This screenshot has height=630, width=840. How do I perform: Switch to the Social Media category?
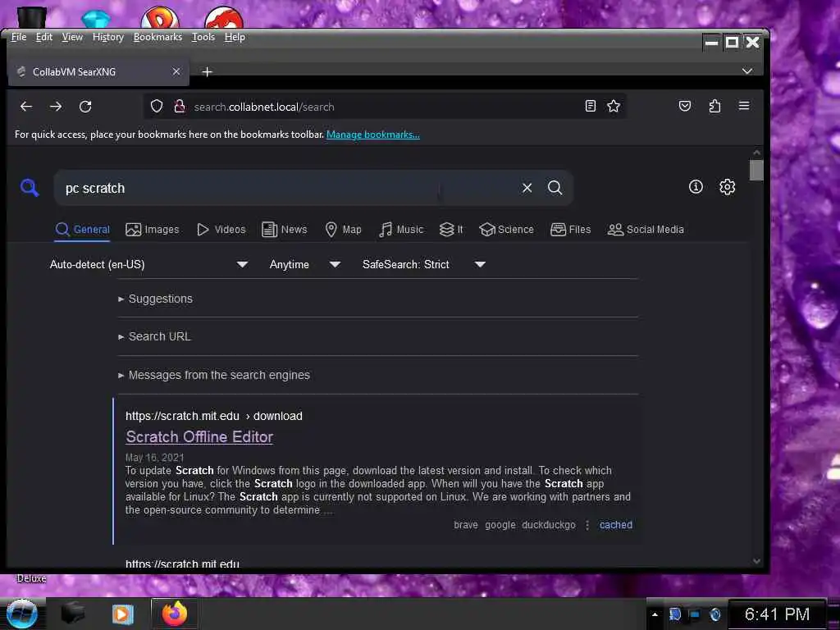point(646,230)
